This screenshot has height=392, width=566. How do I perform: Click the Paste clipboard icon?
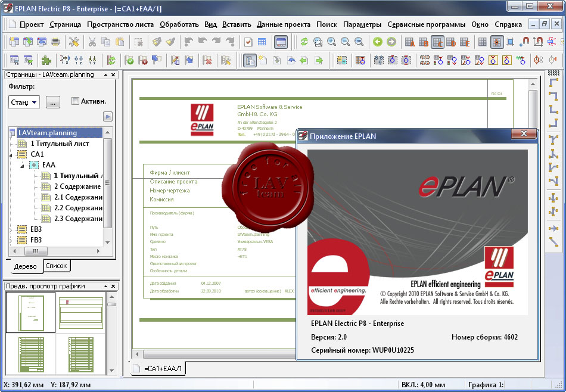[120, 42]
